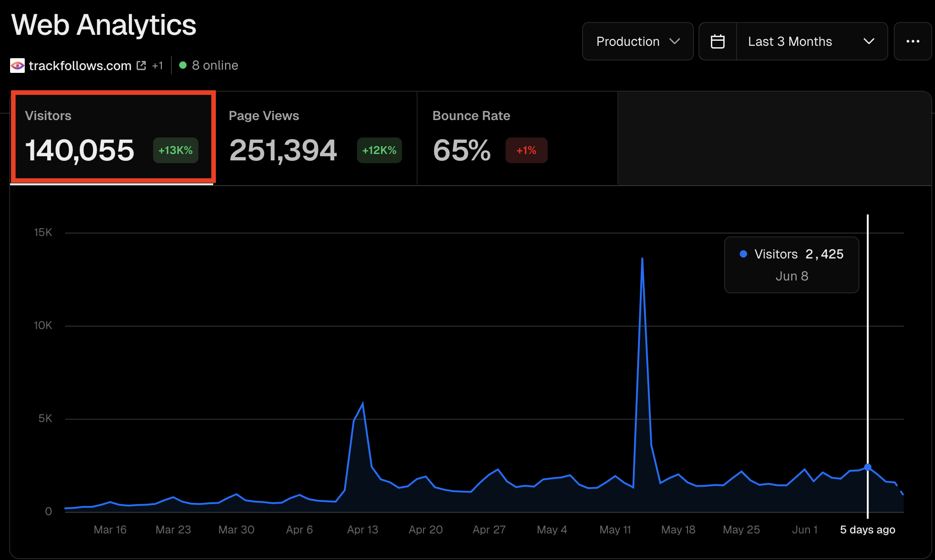935x560 pixels.
Task: Open external link icon beside trackfollows.com
Action: click(141, 66)
